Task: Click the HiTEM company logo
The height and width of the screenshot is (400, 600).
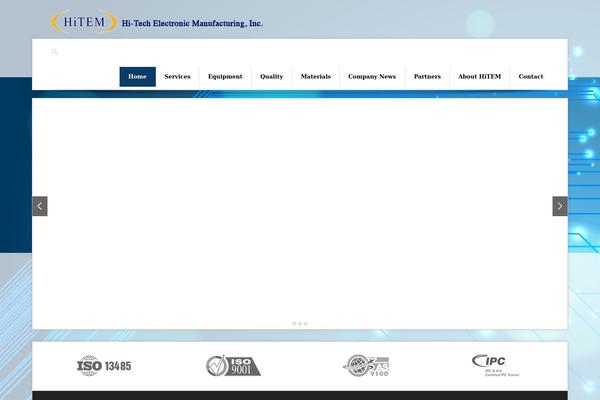Action: tap(83, 21)
